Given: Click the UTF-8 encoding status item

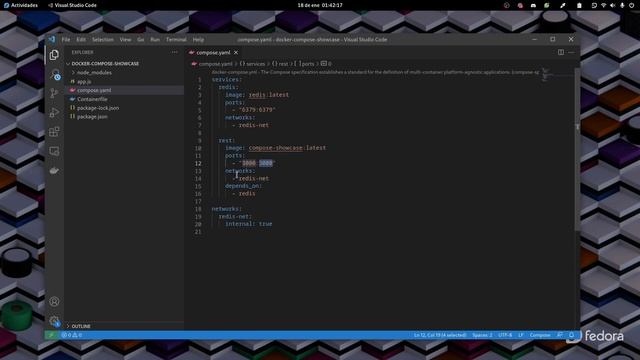Looking at the screenshot, I should (x=505, y=335).
